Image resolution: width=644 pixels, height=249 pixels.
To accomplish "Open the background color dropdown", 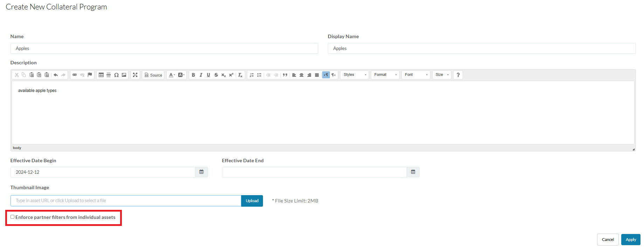I will click(x=181, y=75).
